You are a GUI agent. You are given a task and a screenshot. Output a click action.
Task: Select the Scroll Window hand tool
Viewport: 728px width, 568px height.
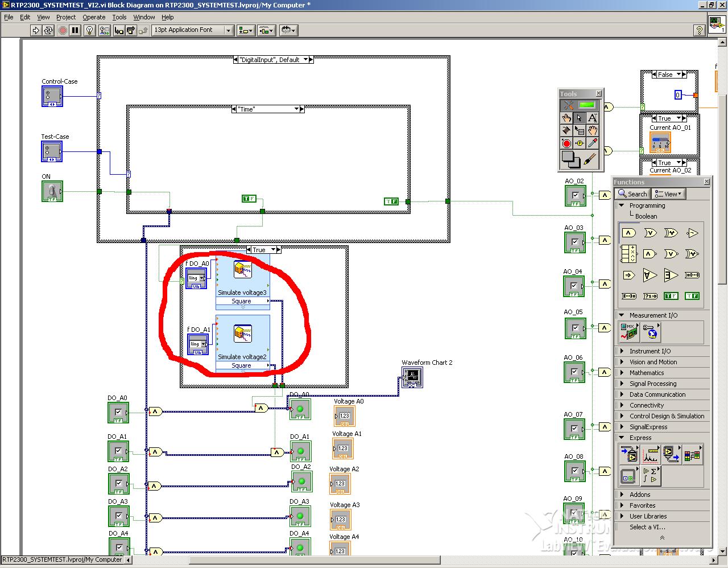click(x=592, y=130)
